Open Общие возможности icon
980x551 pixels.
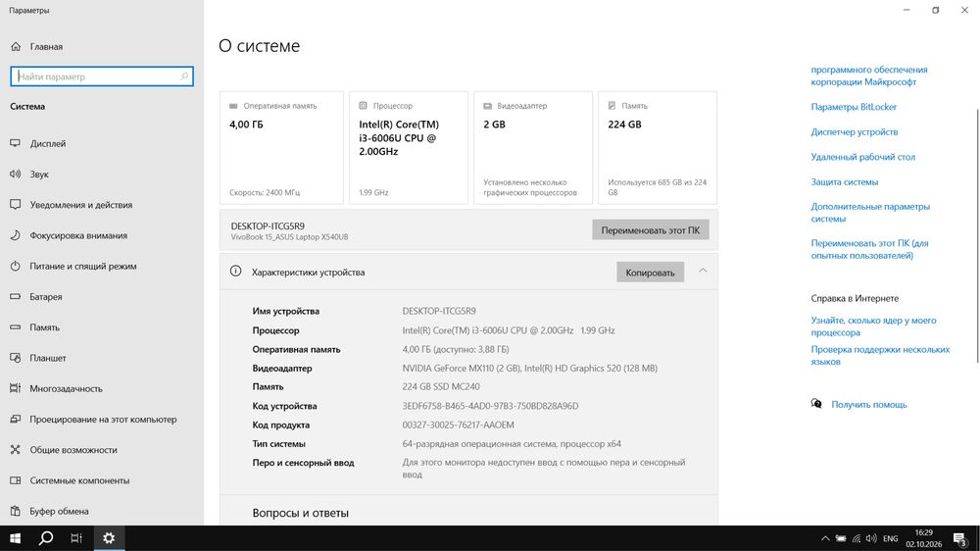pos(16,450)
